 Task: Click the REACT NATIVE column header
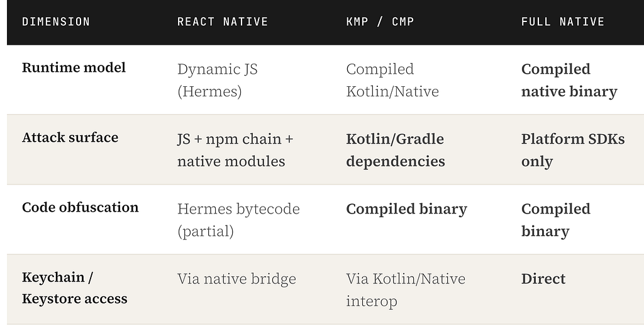tap(223, 21)
